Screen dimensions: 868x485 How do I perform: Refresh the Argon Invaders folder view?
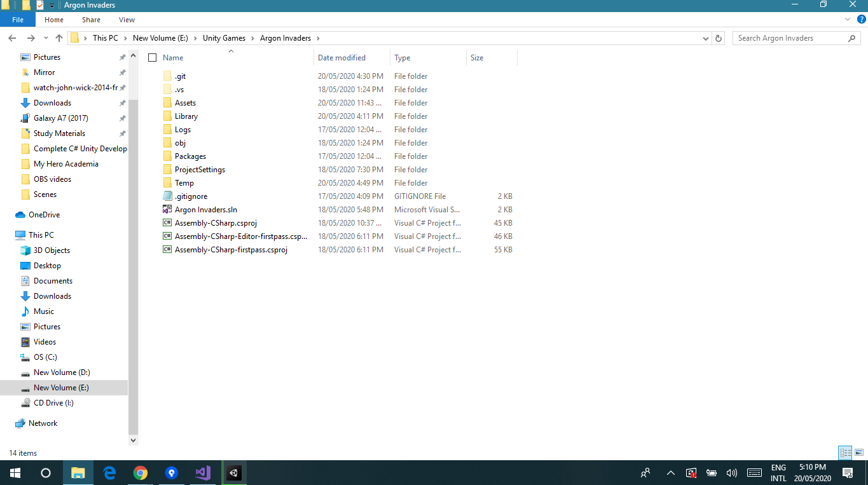click(x=719, y=38)
